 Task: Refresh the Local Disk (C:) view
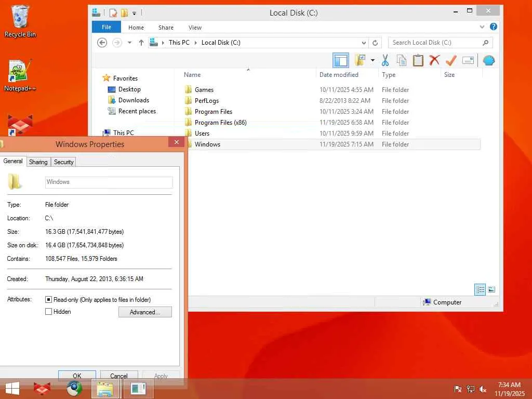coord(375,43)
